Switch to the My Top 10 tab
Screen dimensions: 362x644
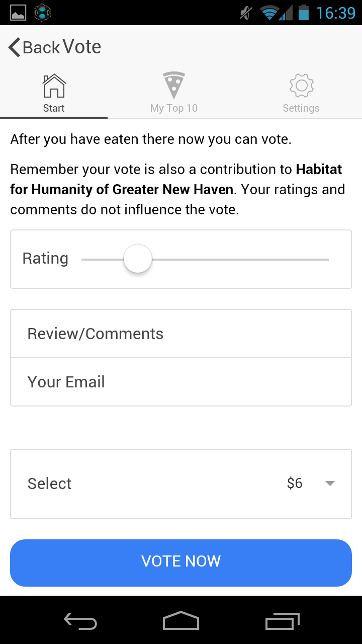tap(174, 108)
